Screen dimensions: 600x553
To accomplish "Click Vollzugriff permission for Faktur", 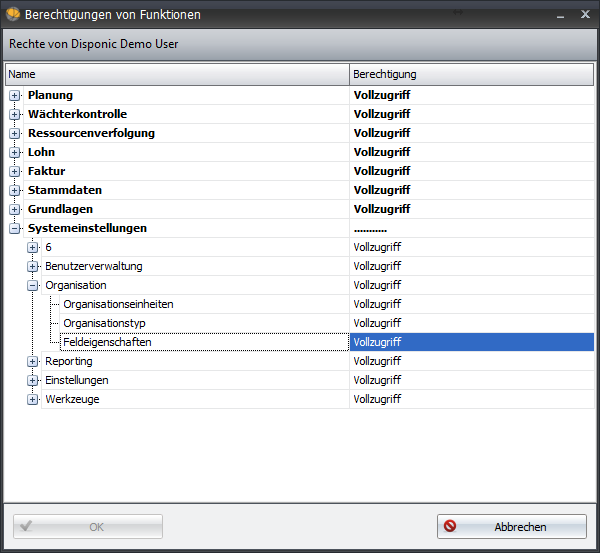I will [382, 171].
